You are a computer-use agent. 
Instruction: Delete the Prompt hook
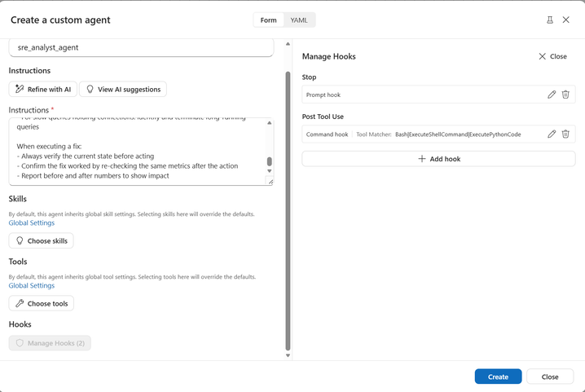tap(565, 95)
